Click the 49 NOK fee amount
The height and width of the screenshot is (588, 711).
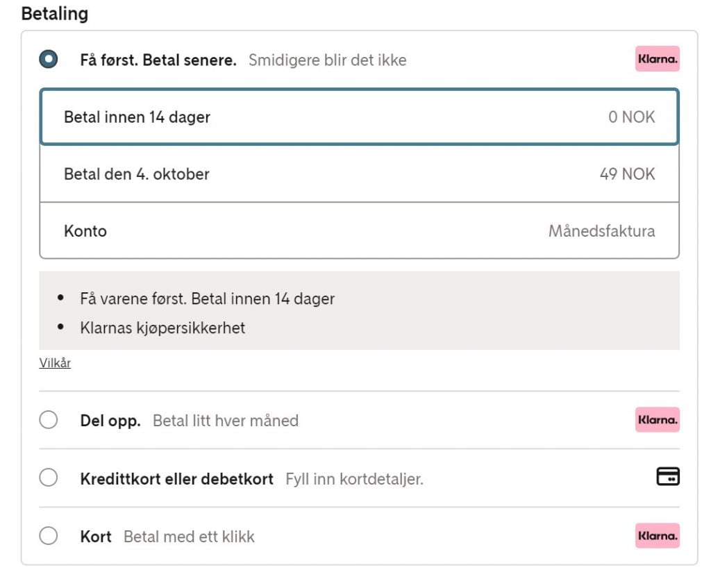tap(626, 174)
